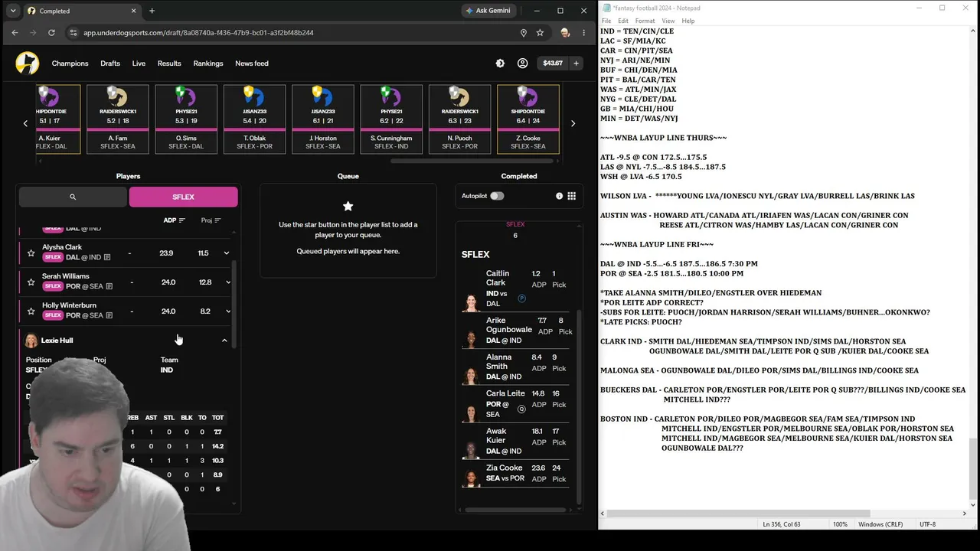Screen dimensions: 980x551
Task: Bookmark this page with the star
Action: 540,33
